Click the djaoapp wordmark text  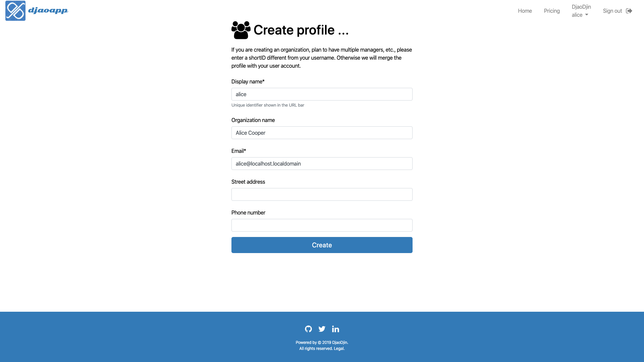click(48, 10)
